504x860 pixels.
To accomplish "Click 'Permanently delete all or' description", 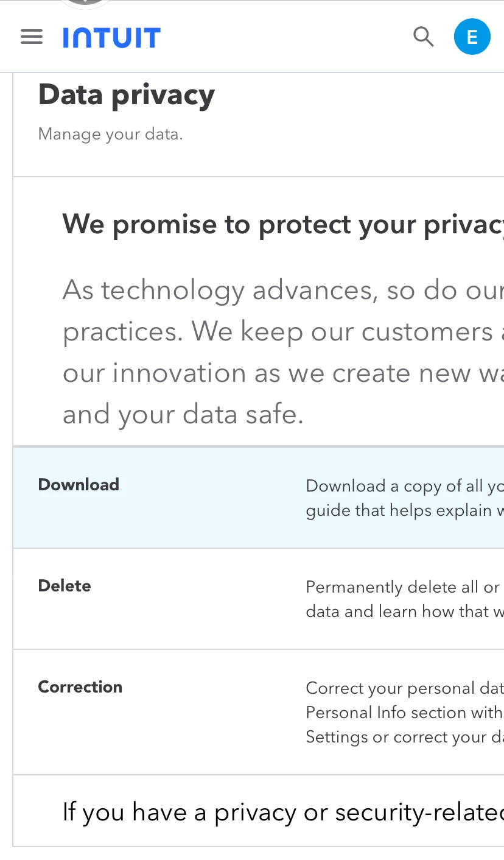I will 403,587.
